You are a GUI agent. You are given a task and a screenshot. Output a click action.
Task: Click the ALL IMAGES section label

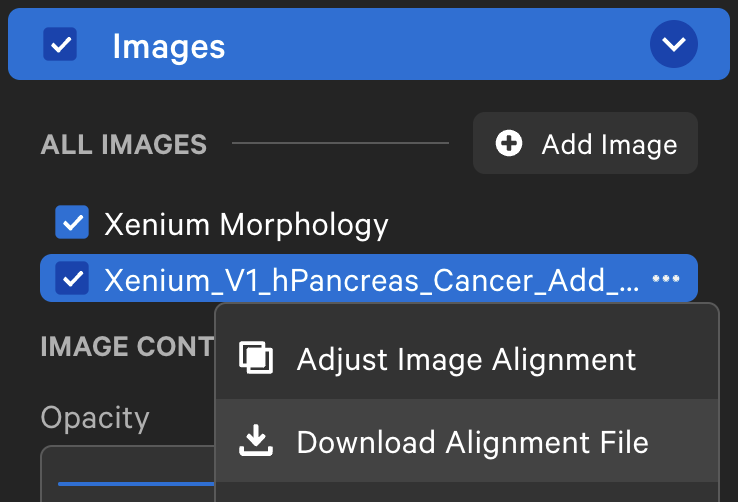click(124, 144)
